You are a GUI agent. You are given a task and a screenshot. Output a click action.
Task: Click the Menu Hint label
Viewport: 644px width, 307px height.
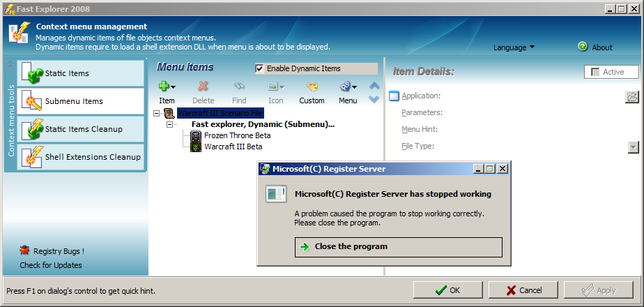(420, 130)
